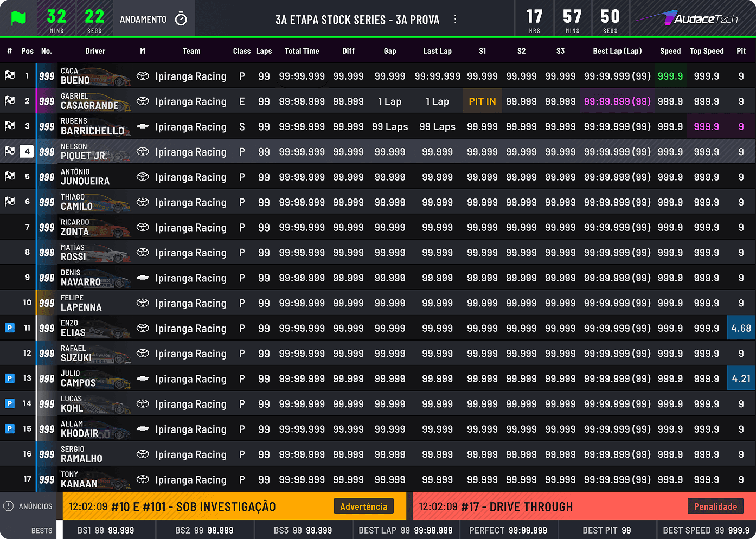Click the Advertência button on the investigation banner
This screenshot has height=539, width=756.
click(363, 506)
